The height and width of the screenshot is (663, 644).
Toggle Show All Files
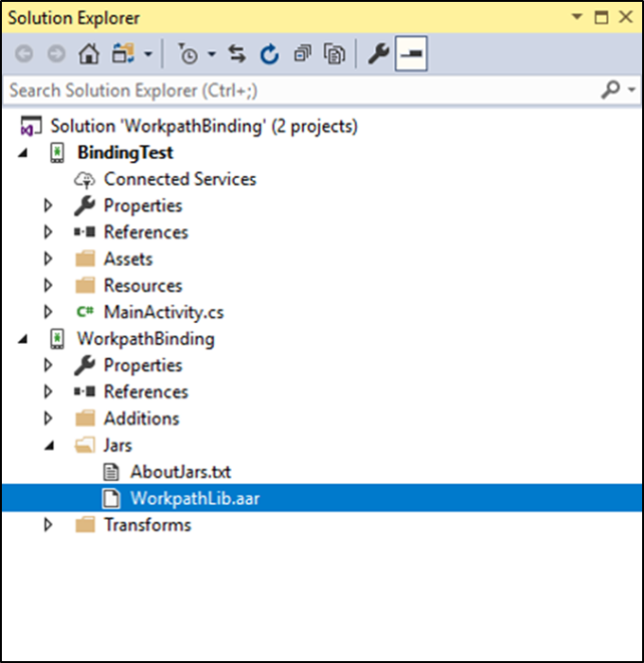click(x=334, y=54)
